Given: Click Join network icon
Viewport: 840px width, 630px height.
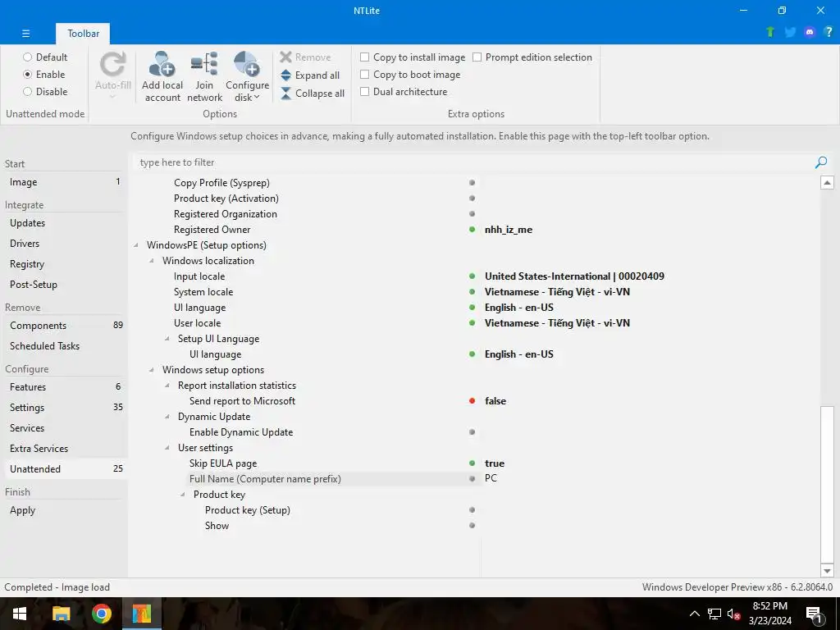Looking at the screenshot, I should click(204, 64).
